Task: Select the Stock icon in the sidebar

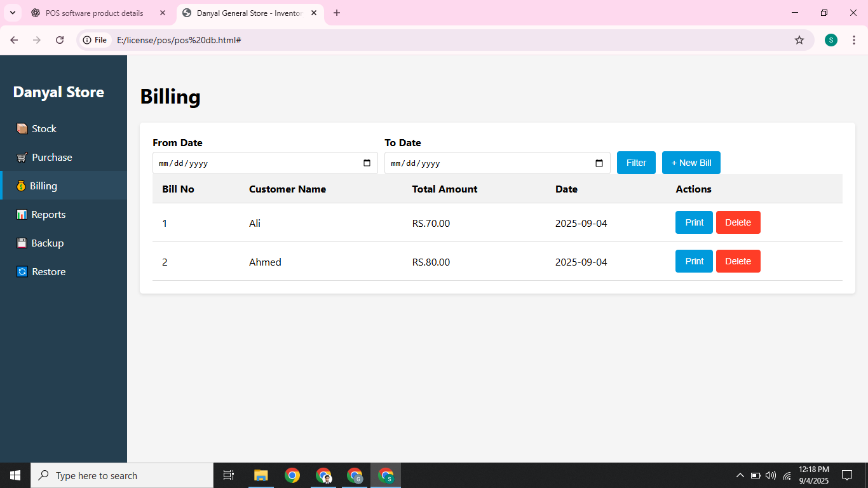Action: point(21,128)
